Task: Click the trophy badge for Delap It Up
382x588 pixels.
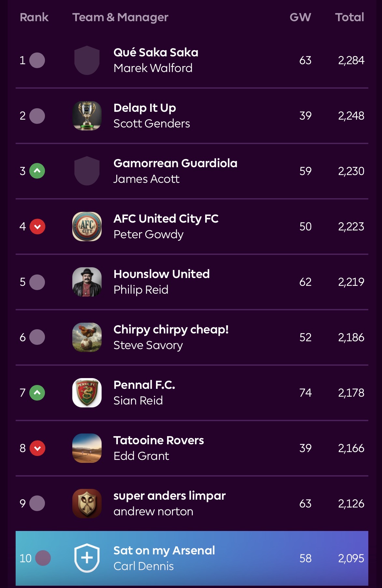Action: [x=87, y=116]
